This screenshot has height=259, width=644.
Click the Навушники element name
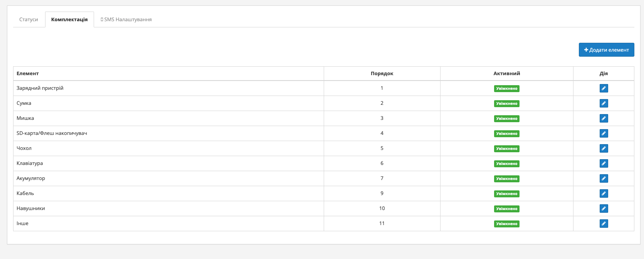pos(31,209)
